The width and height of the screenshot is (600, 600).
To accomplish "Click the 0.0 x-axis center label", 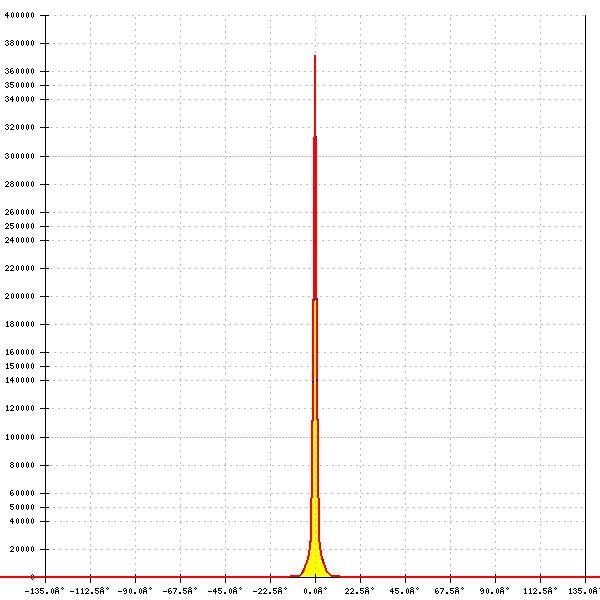I will [x=315, y=591].
